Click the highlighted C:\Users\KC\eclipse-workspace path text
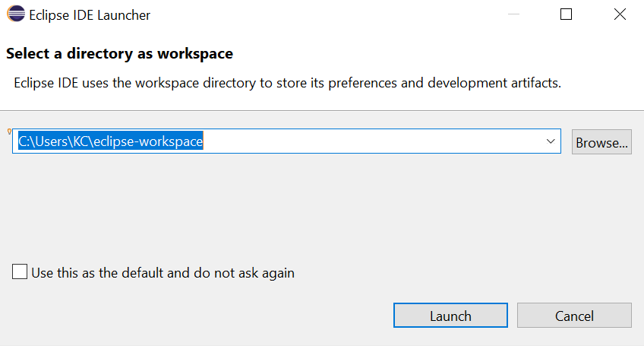This screenshot has height=346, width=644. tap(110, 141)
